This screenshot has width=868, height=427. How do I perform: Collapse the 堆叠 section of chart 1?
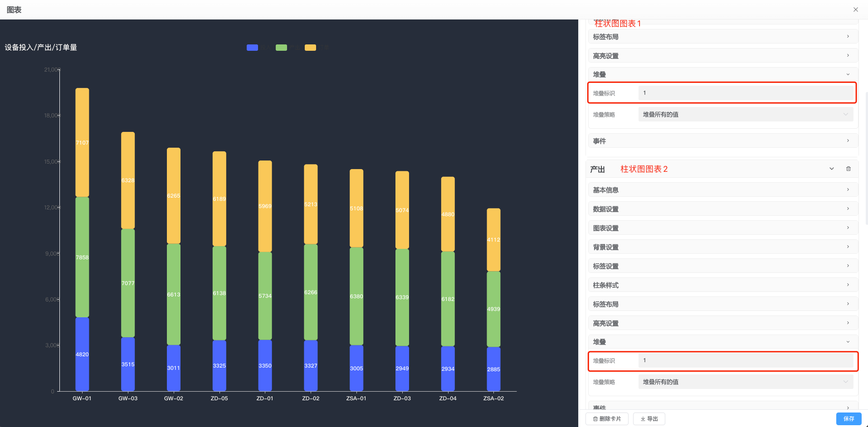847,74
